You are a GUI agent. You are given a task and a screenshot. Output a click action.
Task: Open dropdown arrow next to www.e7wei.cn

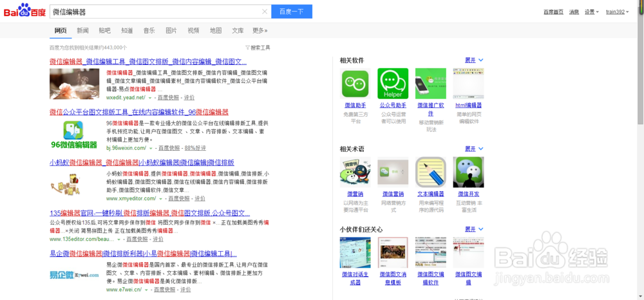coord(146,290)
